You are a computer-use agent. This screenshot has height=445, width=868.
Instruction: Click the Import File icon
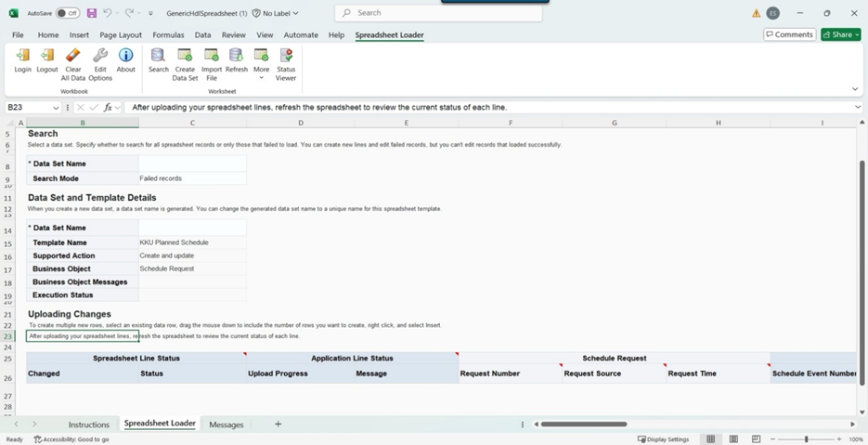[x=212, y=58]
